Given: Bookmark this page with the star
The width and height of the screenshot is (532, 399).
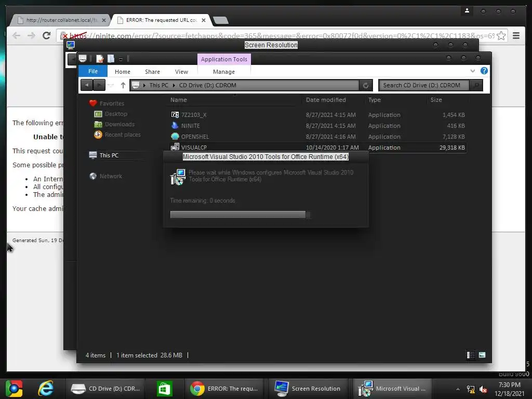Looking at the screenshot, I should tap(501, 36).
